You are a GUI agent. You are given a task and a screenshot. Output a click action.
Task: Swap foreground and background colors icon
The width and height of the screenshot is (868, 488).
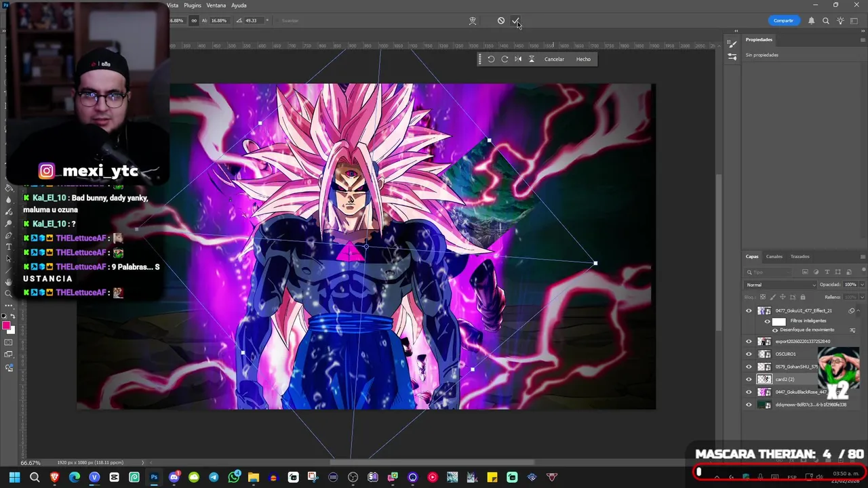click(13, 317)
